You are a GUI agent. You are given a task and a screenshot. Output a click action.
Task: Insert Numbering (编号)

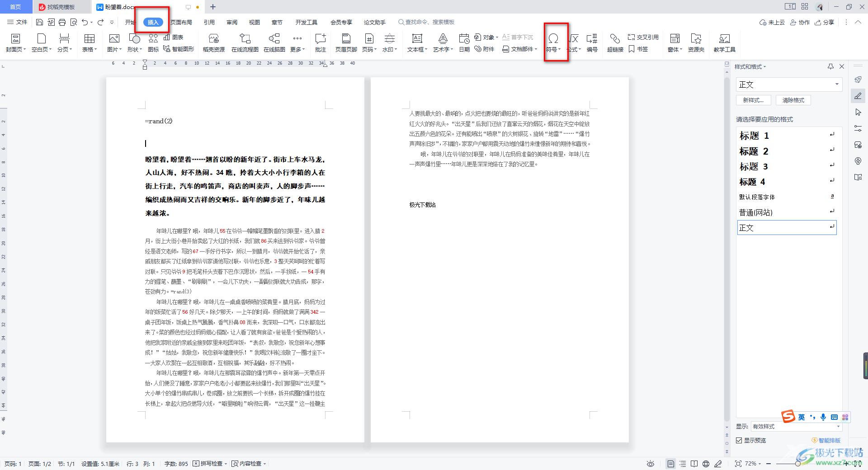pyautogui.click(x=592, y=43)
